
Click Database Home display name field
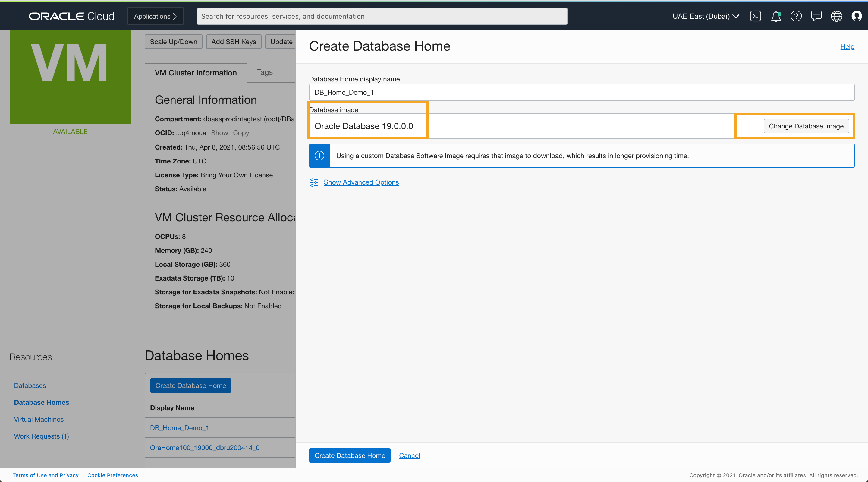coord(582,92)
